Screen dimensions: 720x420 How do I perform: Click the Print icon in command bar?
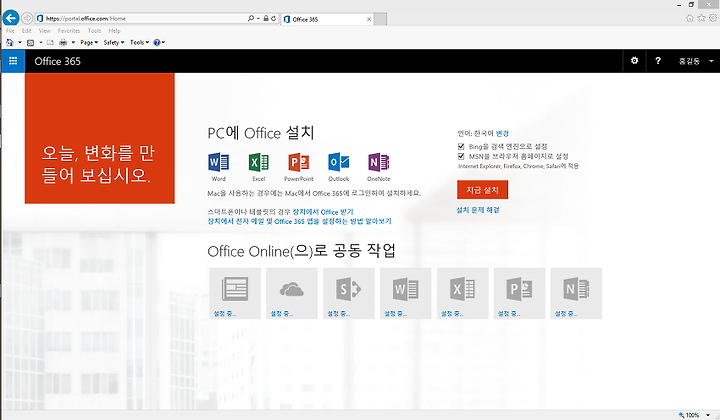[63, 42]
